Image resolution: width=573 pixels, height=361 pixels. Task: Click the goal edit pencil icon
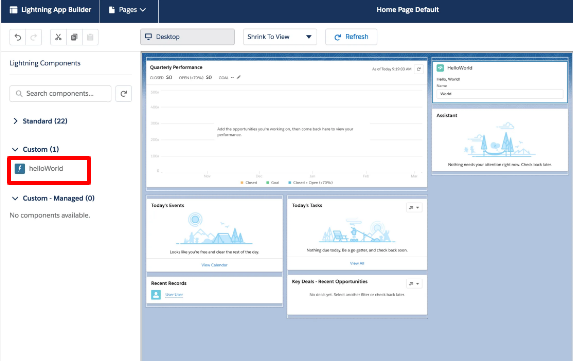click(x=239, y=77)
